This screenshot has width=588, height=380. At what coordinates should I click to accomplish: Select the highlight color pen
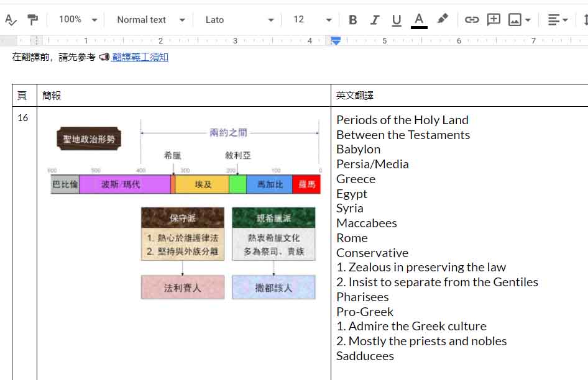[443, 19]
